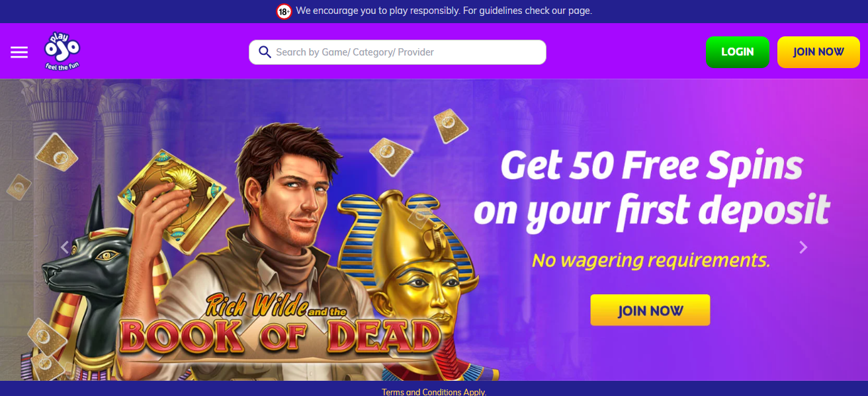Image resolution: width=868 pixels, height=396 pixels.
Task: Click the green LOGIN button
Action: click(738, 52)
